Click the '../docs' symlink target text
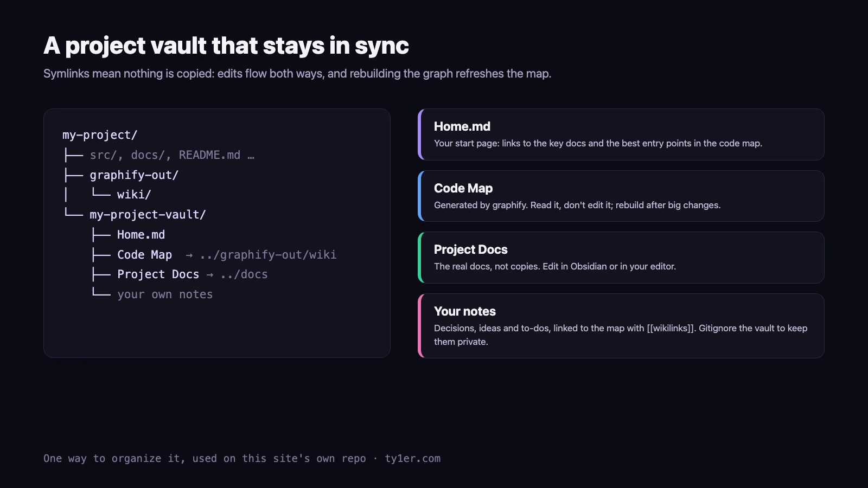The image size is (868, 488). point(244,274)
